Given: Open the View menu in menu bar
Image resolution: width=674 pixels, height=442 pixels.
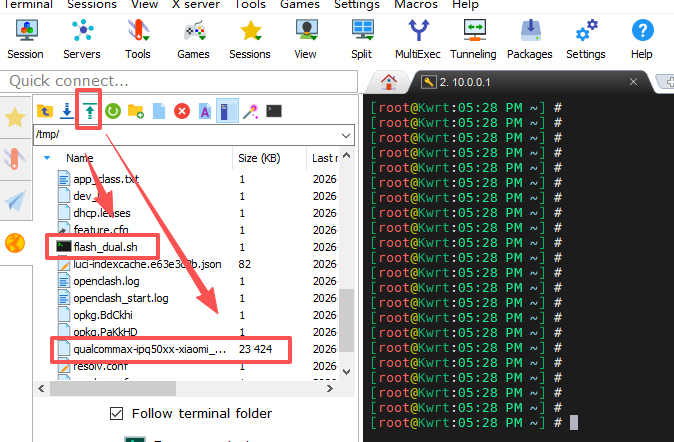Looking at the screenshot, I should tap(145, 4).
